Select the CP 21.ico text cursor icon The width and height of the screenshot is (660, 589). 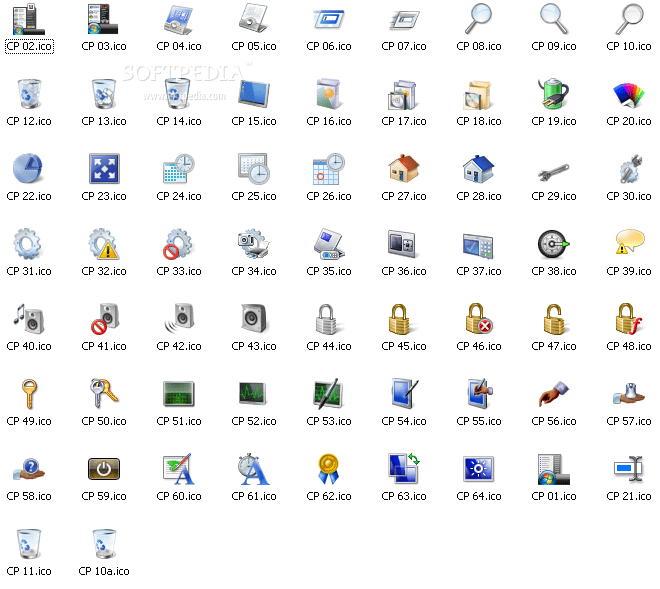628,469
